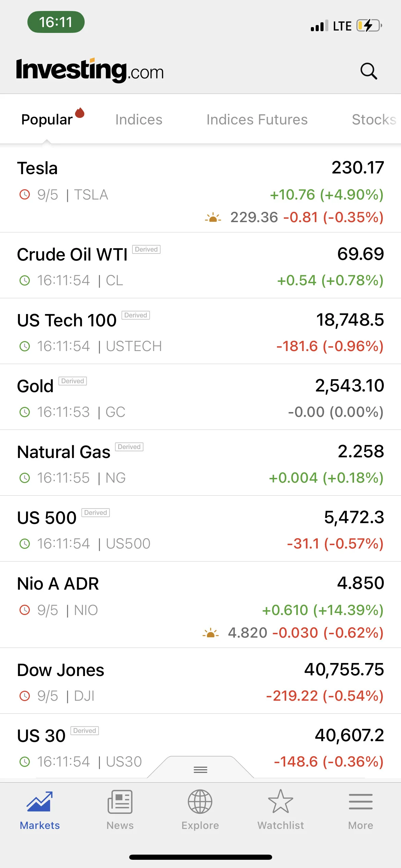
Task: Open the Watchlist star icon
Action: 281,801
